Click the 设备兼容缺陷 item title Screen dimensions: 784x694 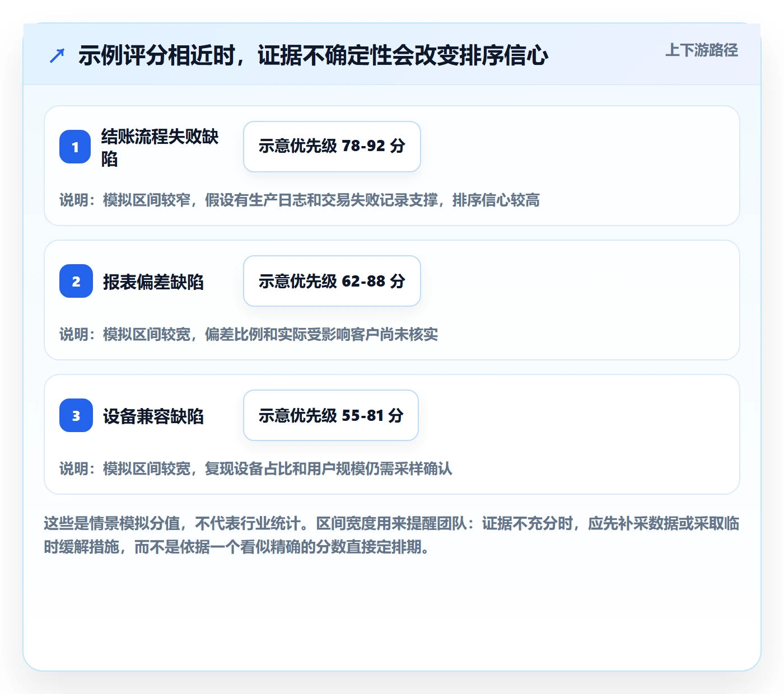pyautogui.click(x=153, y=416)
